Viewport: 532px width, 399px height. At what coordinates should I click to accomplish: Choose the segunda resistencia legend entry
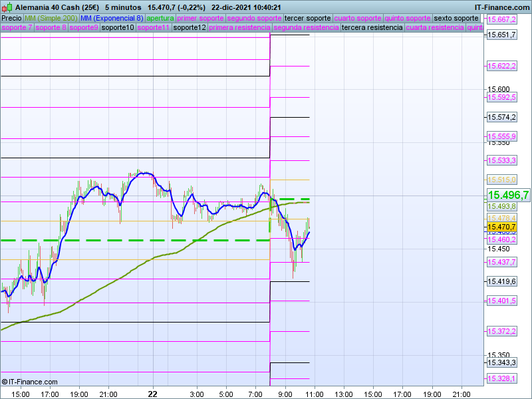(x=306, y=27)
